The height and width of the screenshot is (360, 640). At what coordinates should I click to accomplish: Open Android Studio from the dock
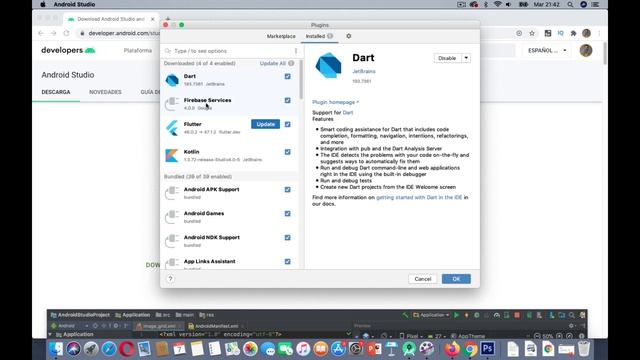point(409,349)
